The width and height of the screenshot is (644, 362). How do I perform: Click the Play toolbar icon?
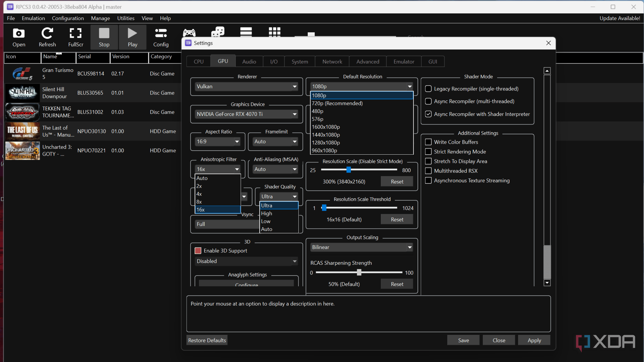point(132,37)
